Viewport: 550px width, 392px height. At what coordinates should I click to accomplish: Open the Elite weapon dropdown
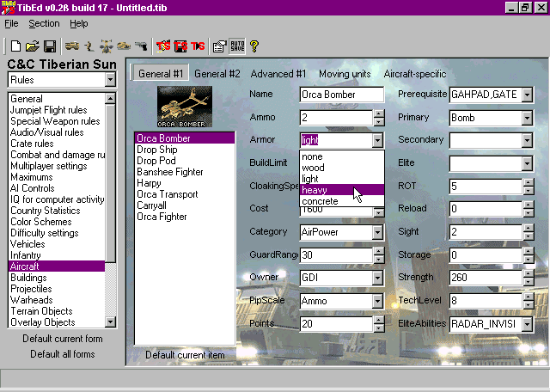coord(527,163)
